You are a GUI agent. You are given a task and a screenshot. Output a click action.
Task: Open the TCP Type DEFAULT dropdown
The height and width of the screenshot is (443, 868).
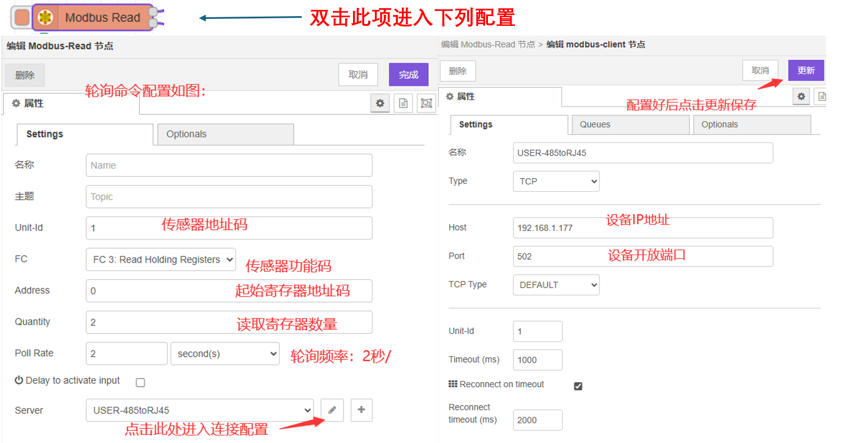coord(556,285)
